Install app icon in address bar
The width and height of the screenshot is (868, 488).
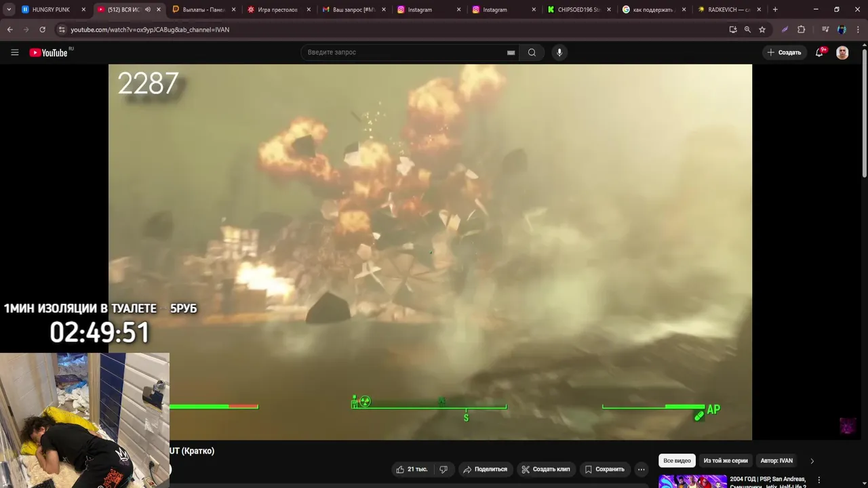[x=733, y=30]
